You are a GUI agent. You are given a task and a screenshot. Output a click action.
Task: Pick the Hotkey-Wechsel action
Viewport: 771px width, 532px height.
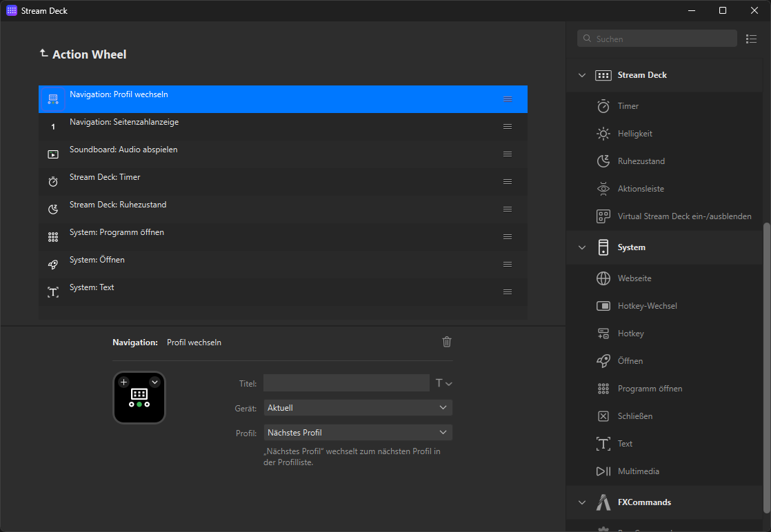(x=647, y=306)
